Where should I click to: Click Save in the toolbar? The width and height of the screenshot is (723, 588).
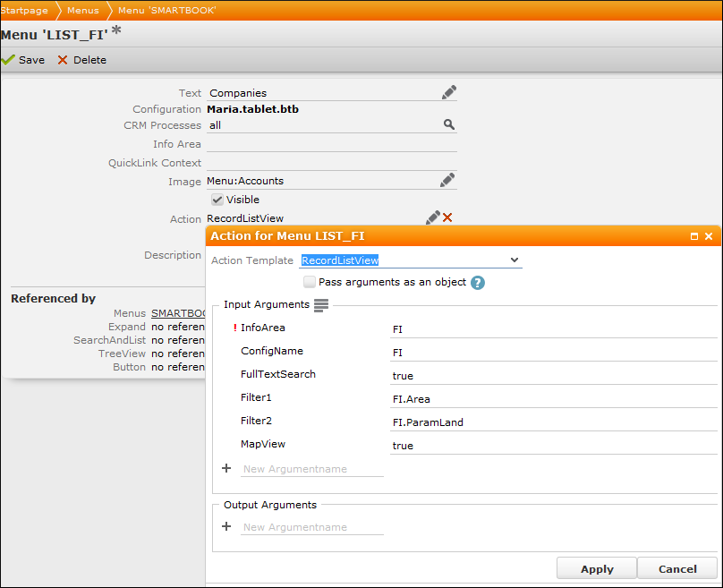pyautogui.click(x=23, y=60)
